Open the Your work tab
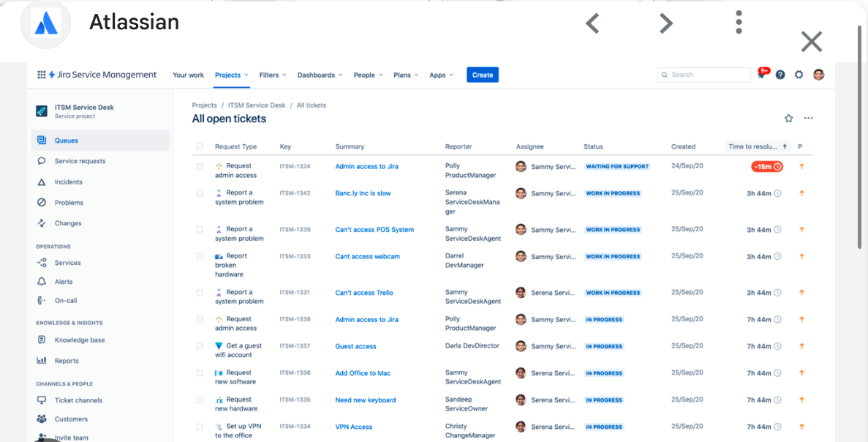 tap(188, 75)
